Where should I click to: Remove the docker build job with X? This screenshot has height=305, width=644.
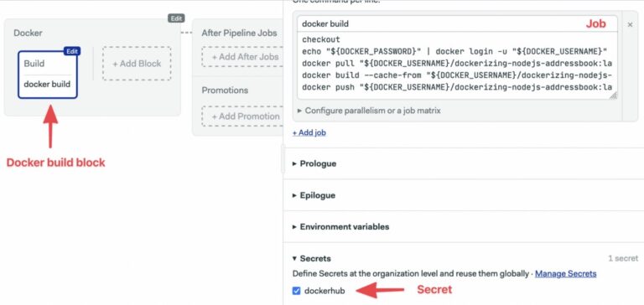pyautogui.click(x=630, y=24)
